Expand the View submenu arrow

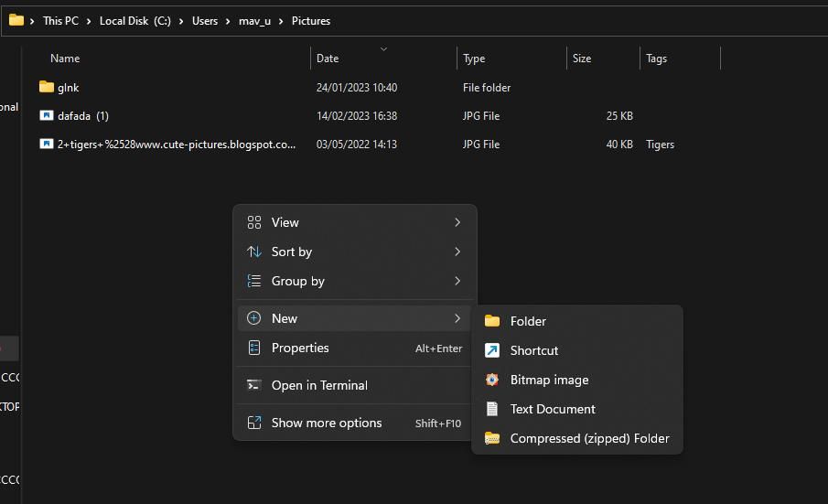click(457, 222)
